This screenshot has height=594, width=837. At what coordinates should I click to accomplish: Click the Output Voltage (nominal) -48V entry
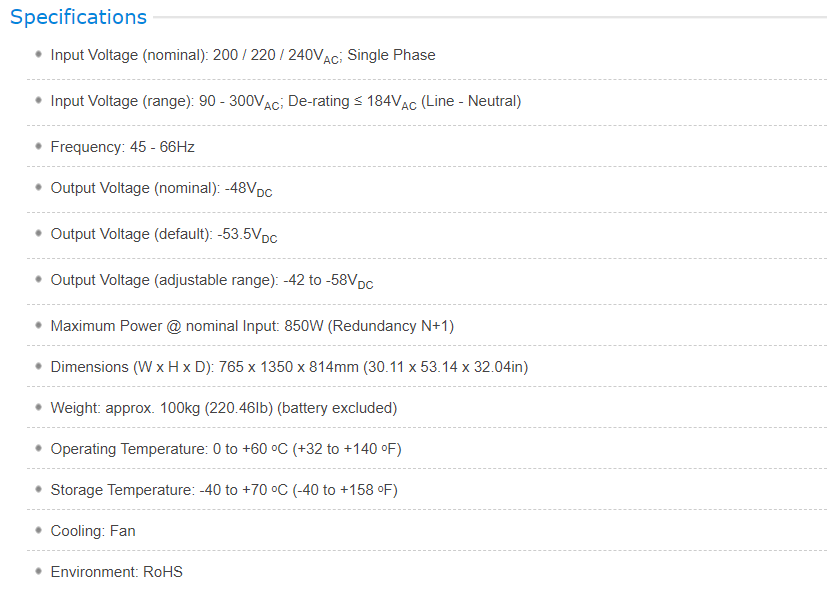[161, 188]
